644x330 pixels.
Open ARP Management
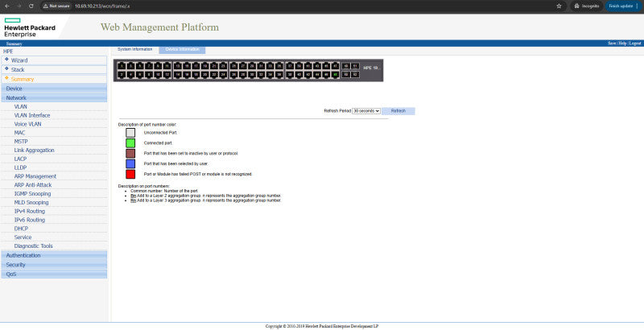[x=35, y=176]
